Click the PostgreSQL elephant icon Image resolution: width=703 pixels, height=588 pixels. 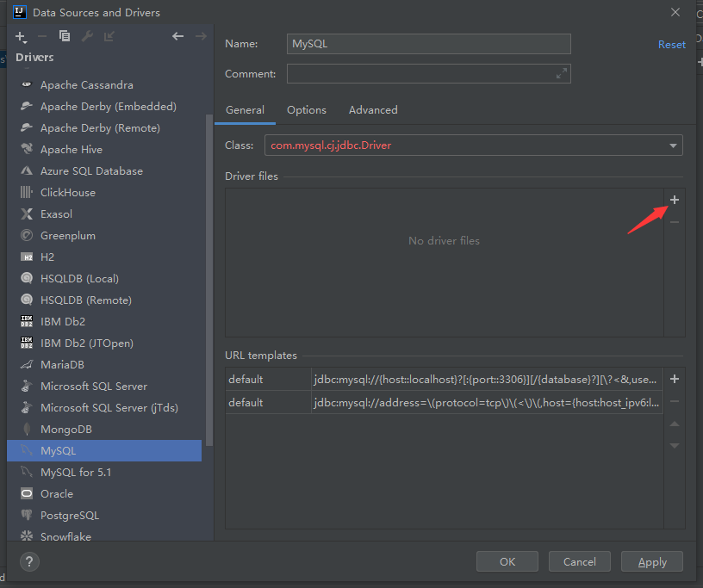[x=27, y=515]
